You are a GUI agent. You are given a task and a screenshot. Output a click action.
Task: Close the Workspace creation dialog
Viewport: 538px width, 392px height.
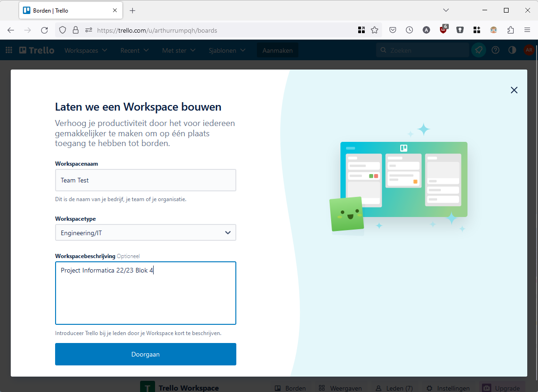click(x=514, y=90)
